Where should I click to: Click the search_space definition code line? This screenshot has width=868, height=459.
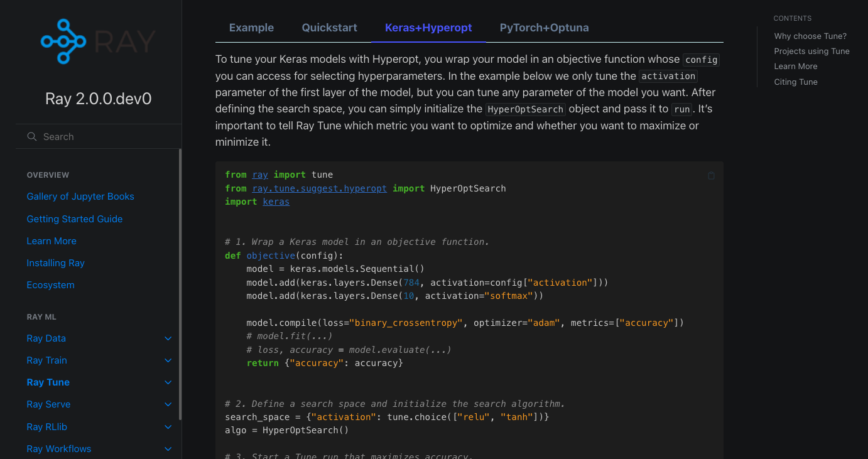click(x=388, y=417)
